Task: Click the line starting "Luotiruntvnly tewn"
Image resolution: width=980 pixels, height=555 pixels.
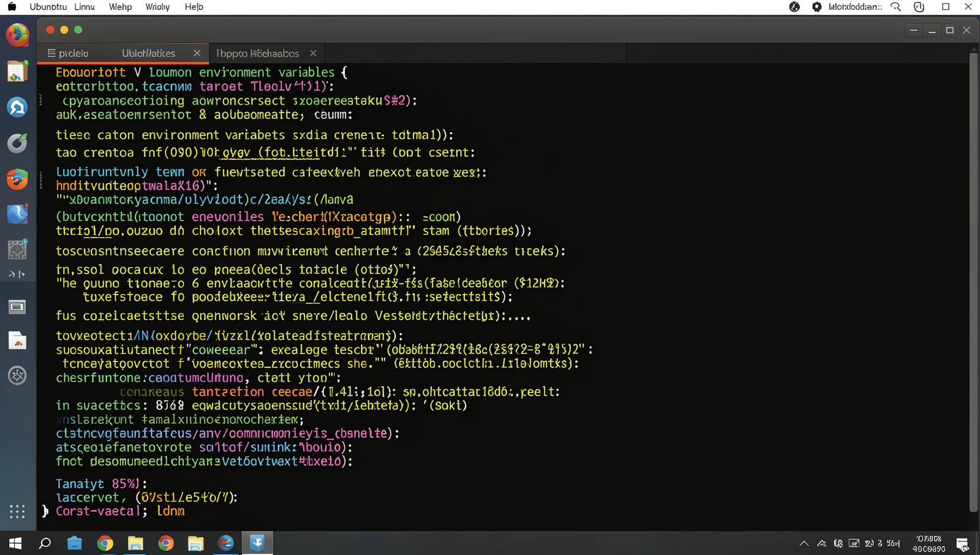Action: click(x=271, y=172)
